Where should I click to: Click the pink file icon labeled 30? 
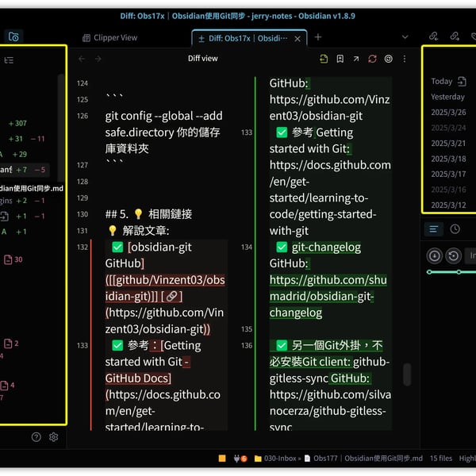click(x=8, y=259)
